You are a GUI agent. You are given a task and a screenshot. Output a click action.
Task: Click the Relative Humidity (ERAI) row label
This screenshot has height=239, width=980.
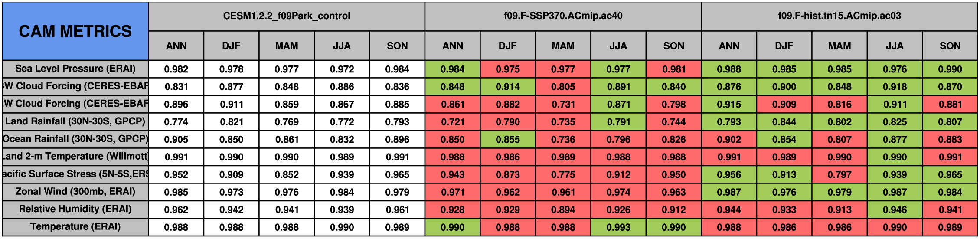coord(75,209)
